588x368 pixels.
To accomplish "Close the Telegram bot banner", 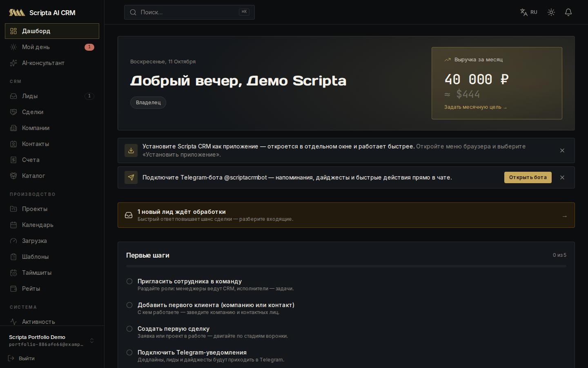I will [x=562, y=177].
